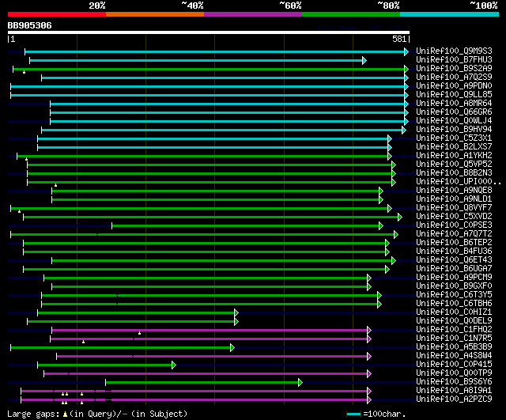The height and width of the screenshot is (420, 506).
Task: Click the BB905306 query name
Action: pos(29,26)
